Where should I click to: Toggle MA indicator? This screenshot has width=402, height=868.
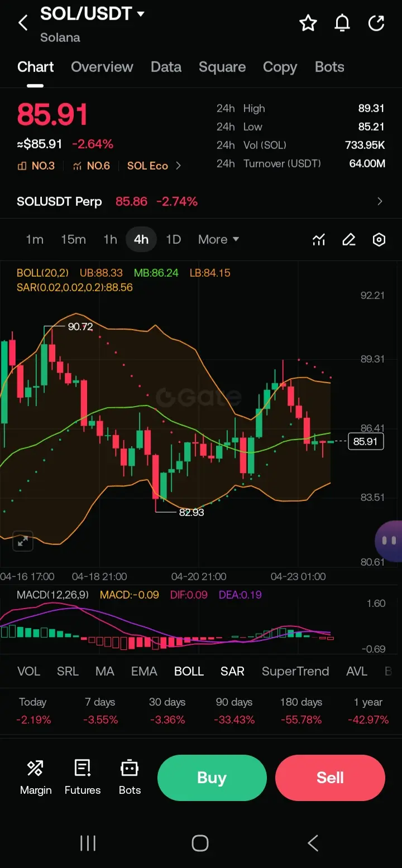pos(104,672)
